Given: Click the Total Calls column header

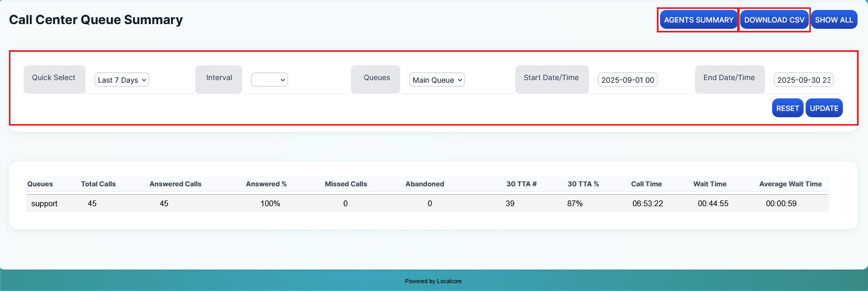Looking at the screenshot, I should [x=98, y=184].
